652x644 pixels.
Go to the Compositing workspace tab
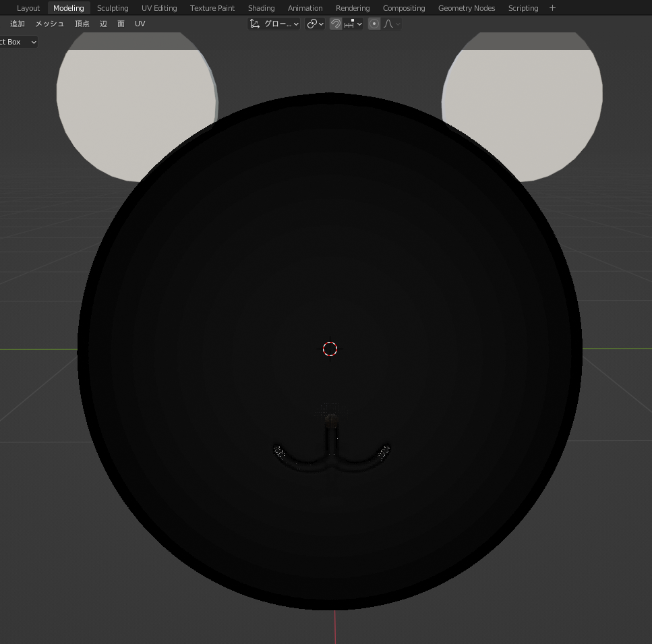404,8
